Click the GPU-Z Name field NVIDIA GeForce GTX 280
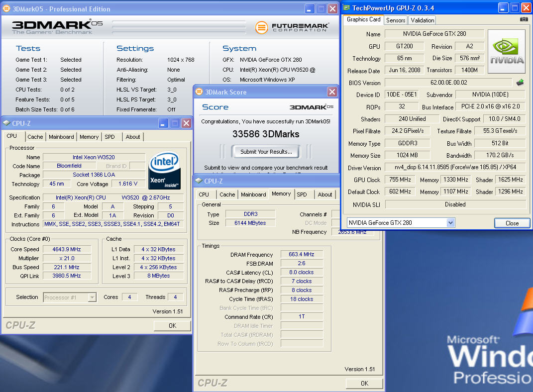Viewport: 533px width, 392px height. [434, 34]
